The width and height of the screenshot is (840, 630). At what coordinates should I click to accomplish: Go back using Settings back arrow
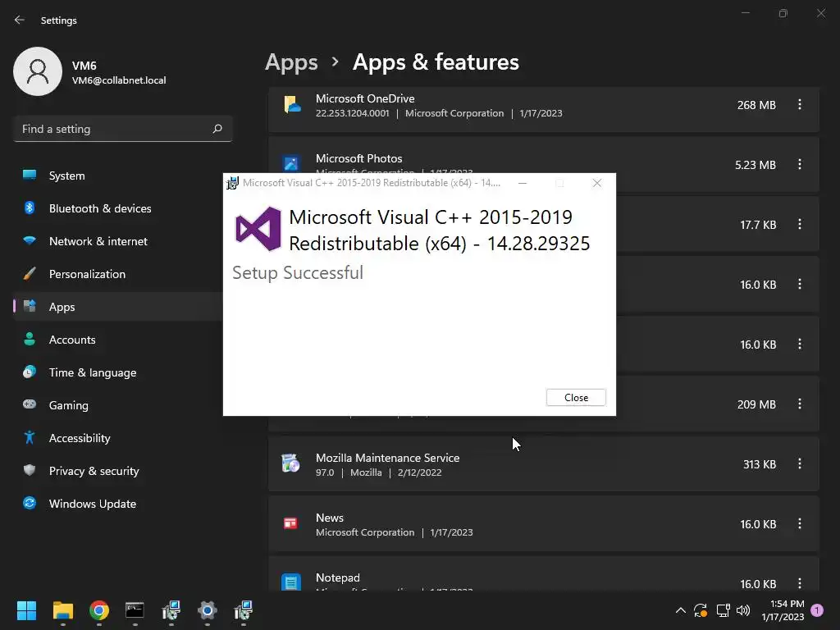pos(20,21)
